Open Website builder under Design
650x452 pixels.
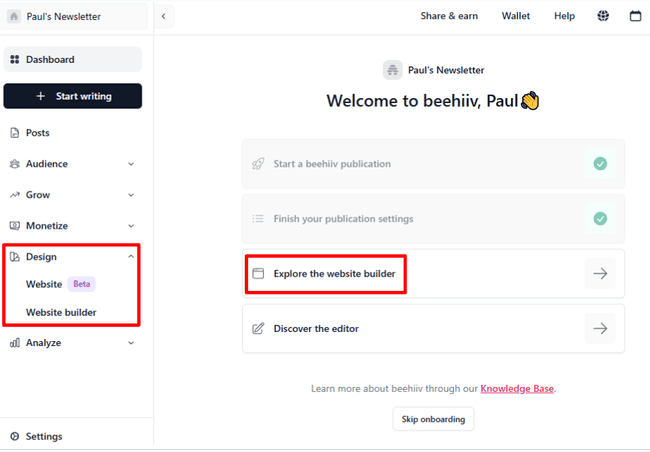click(61, 312)
